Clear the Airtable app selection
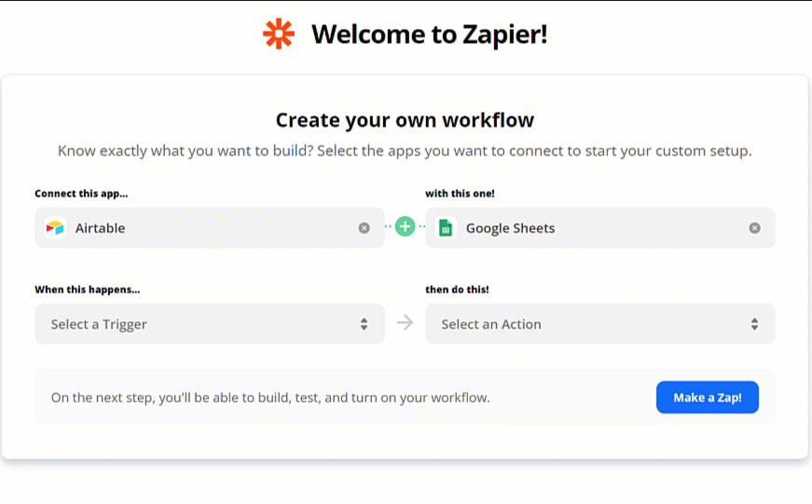The image size is (812, 504). (365, 227)
